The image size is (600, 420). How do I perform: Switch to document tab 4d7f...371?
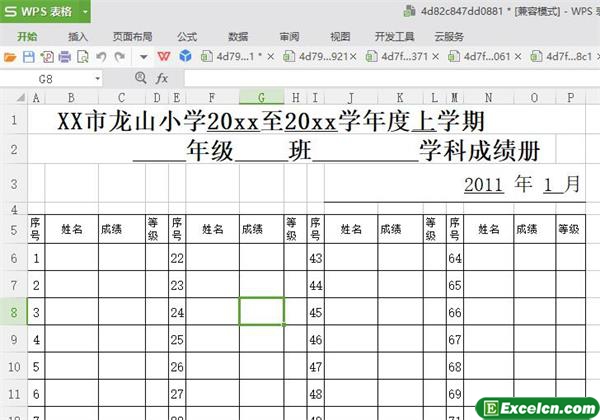tap(398, 57)
